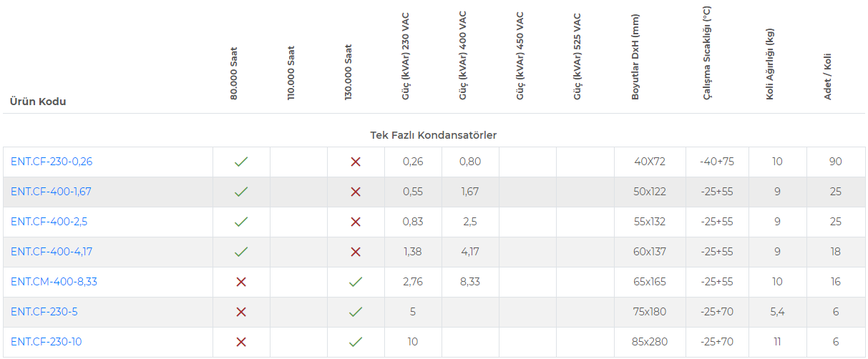
Task: Click red cross in ENT.CM-400-8,33 row
Action: pyautogui.click(x=241, y=282)
